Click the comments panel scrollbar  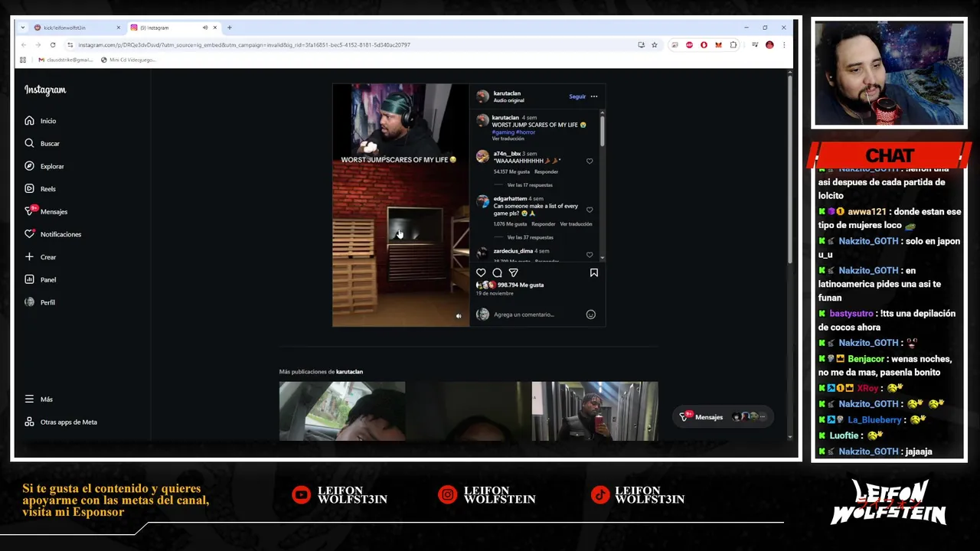point(603,130)
